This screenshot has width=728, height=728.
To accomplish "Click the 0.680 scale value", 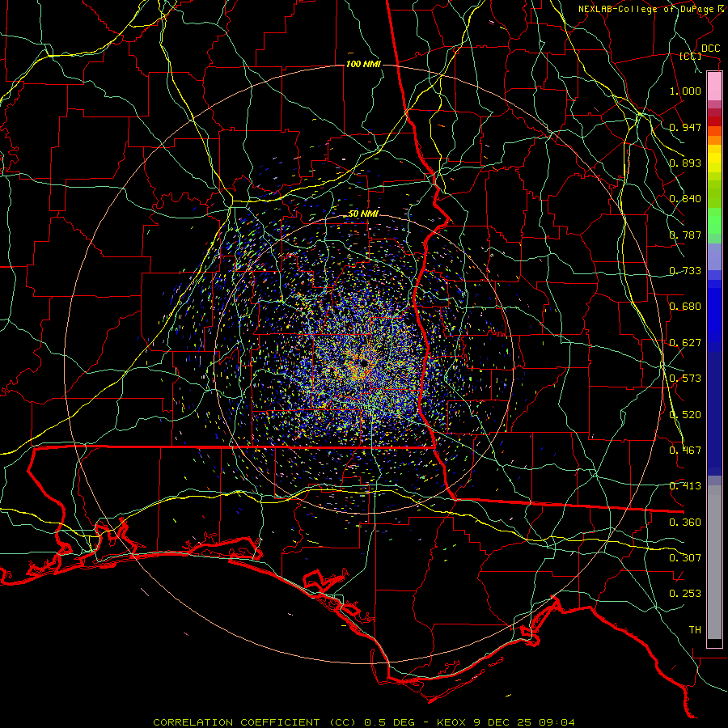I will 685,306.
